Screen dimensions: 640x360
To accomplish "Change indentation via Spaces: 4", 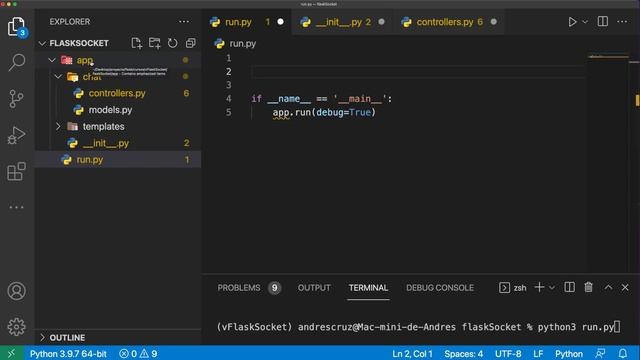I will [x=463, y=353].
